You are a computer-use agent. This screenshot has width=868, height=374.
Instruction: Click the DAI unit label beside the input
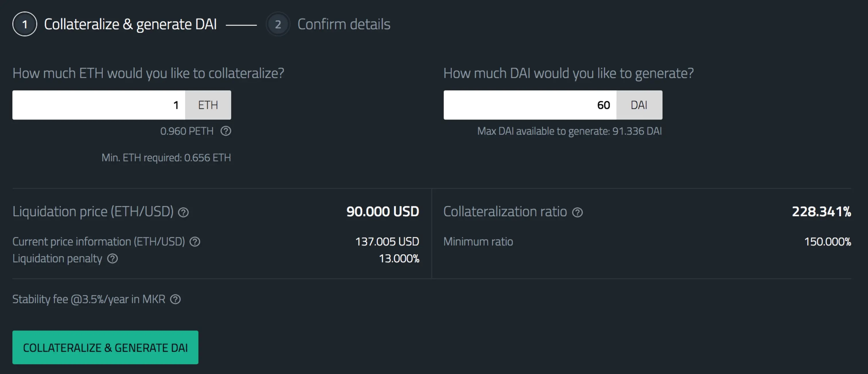click(x=639, y=105)
